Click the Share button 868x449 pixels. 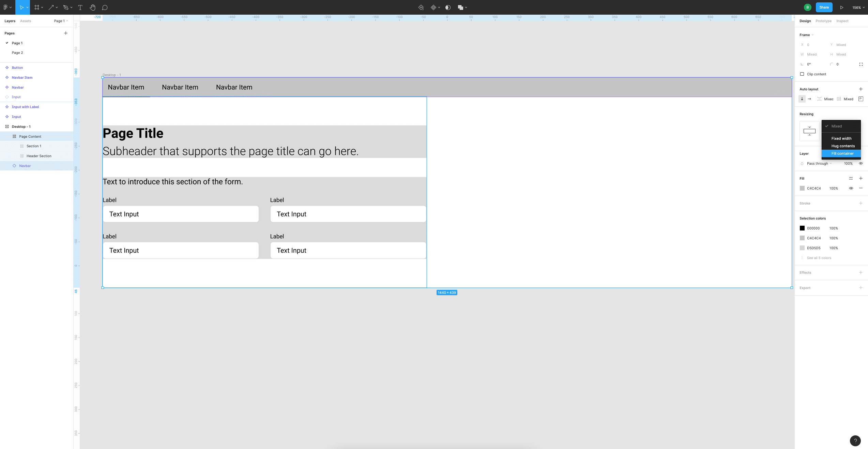pos(824,7)
